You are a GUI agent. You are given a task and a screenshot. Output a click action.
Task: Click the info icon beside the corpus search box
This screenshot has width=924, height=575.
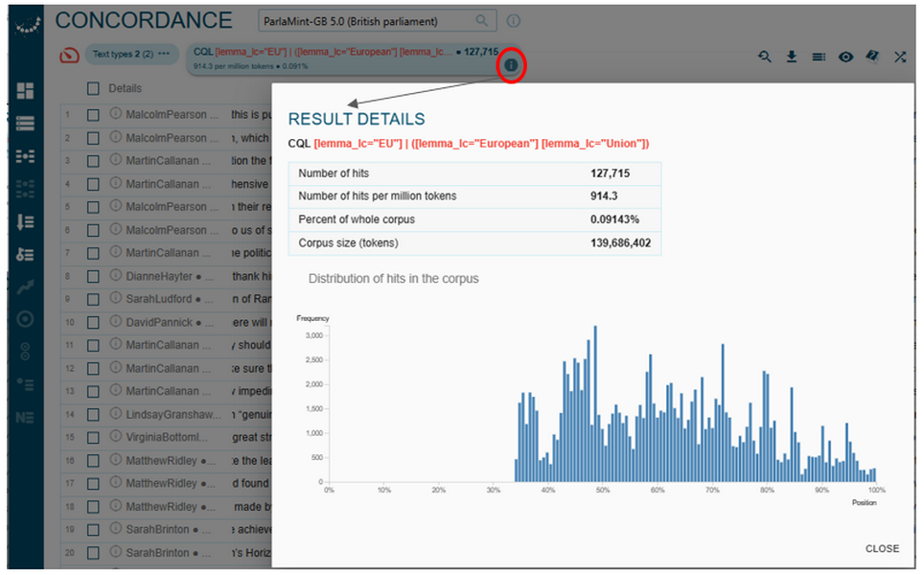point(514,19)
